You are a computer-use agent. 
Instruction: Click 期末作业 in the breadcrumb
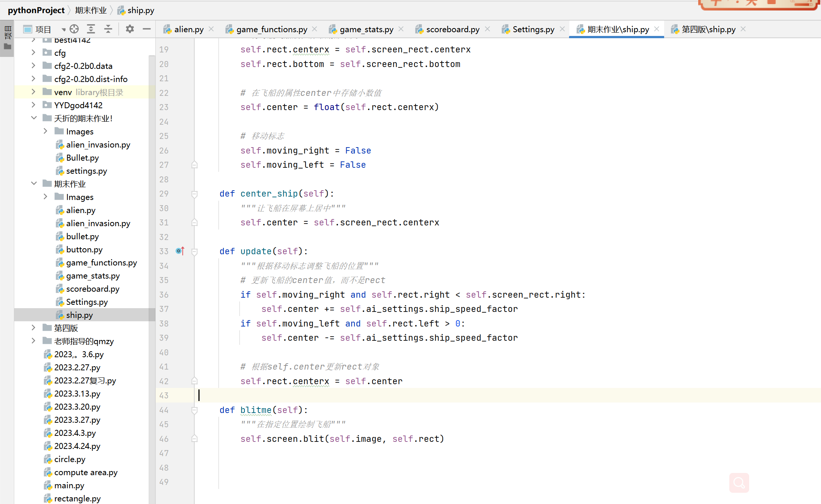(91, 10)
